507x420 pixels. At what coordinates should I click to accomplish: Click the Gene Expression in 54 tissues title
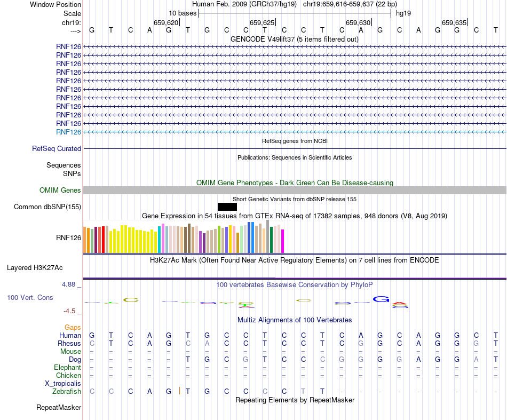pos(295,216)
